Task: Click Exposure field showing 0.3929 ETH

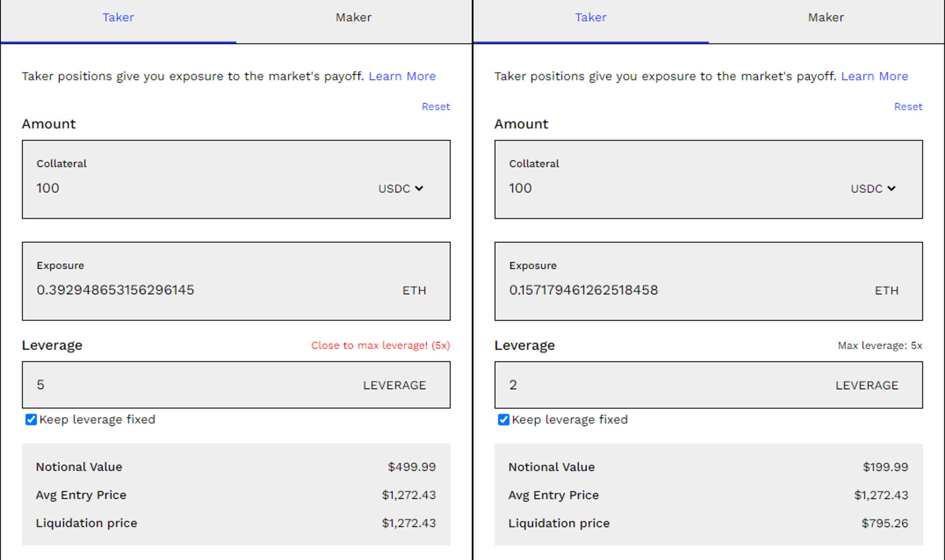Action: click(x=189, y=290)
